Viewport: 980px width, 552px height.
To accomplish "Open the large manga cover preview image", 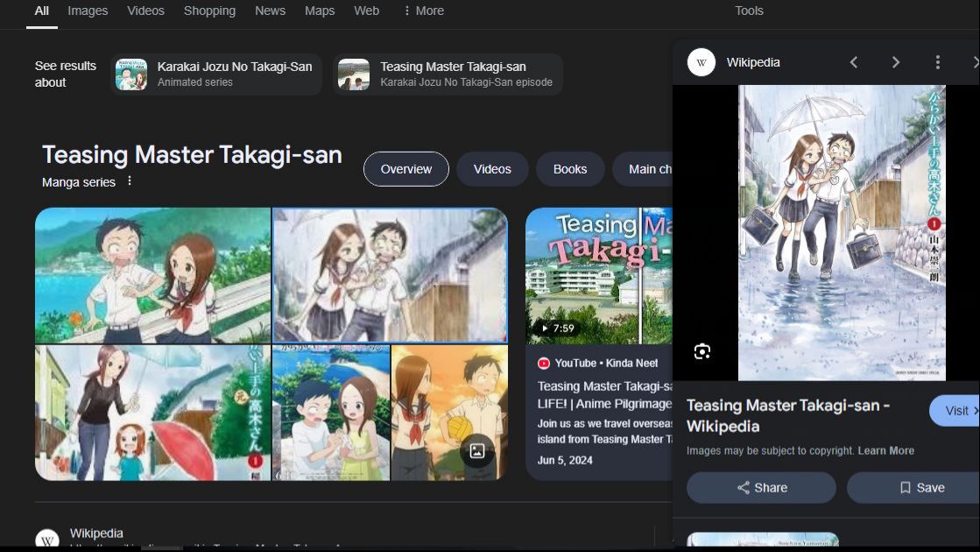I will (842, 232).
